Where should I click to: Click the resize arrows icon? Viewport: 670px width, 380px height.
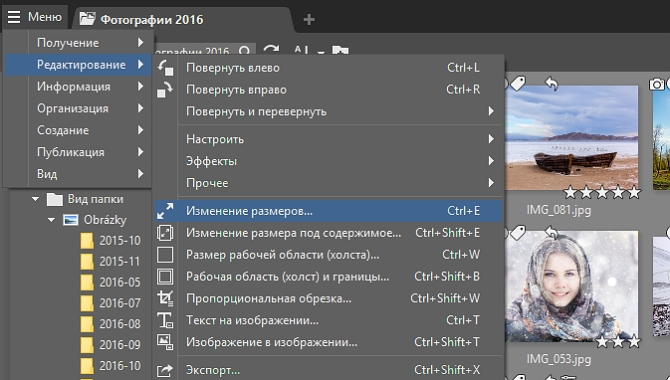[165, 211]
